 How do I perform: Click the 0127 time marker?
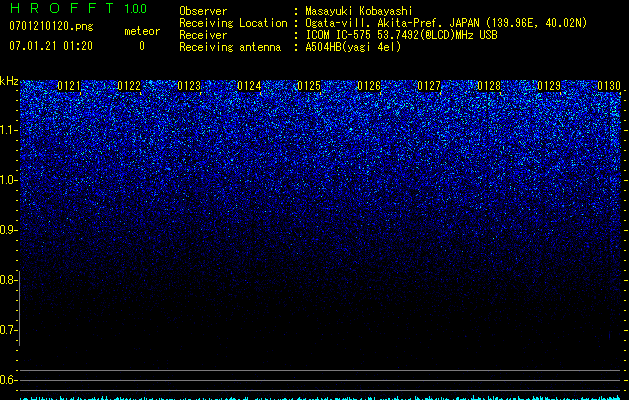tap(429, 86)
